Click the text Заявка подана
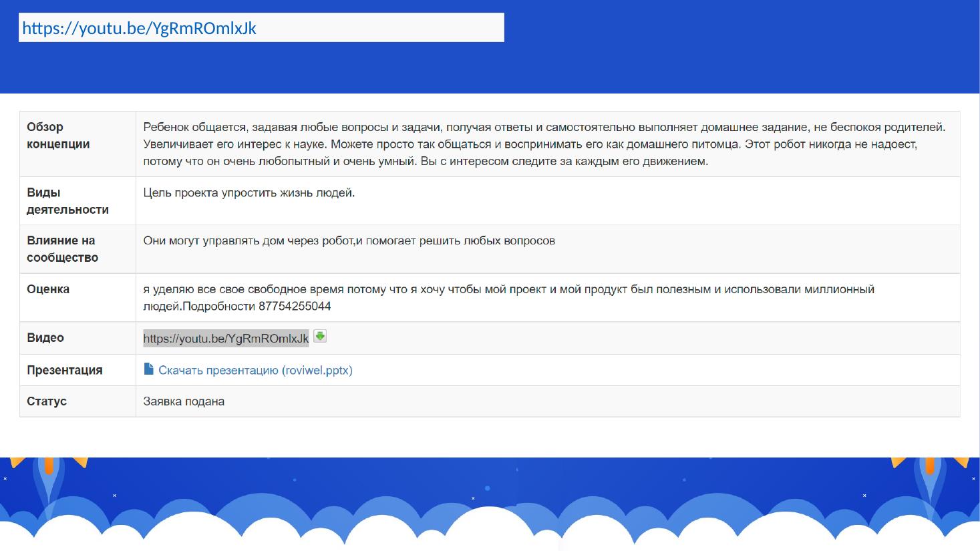This screenshot has width=980, height=551. click(184, 401)
